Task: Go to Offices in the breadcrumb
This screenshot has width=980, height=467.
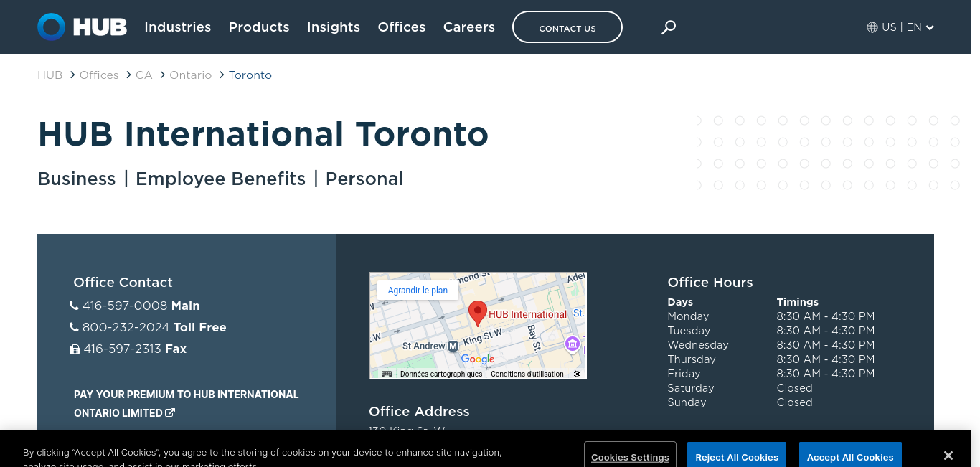Action: [x=99, y=75]
